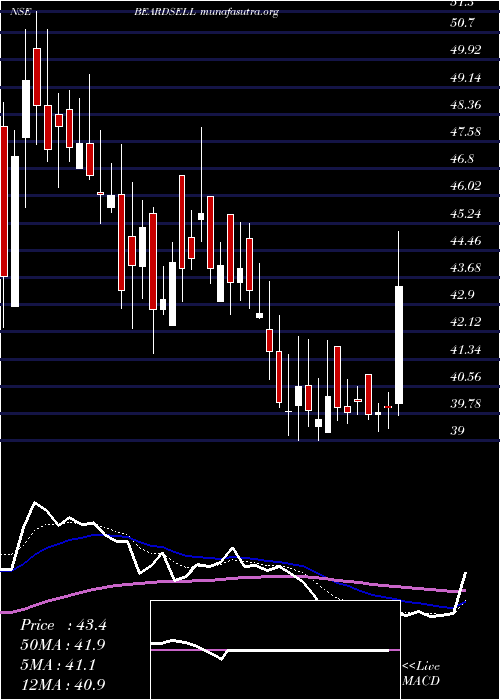Viewport: 500px width, 700px height.
Task: Click the BEARDSELL munafasutra.org title text
Action: click(207, 12)
